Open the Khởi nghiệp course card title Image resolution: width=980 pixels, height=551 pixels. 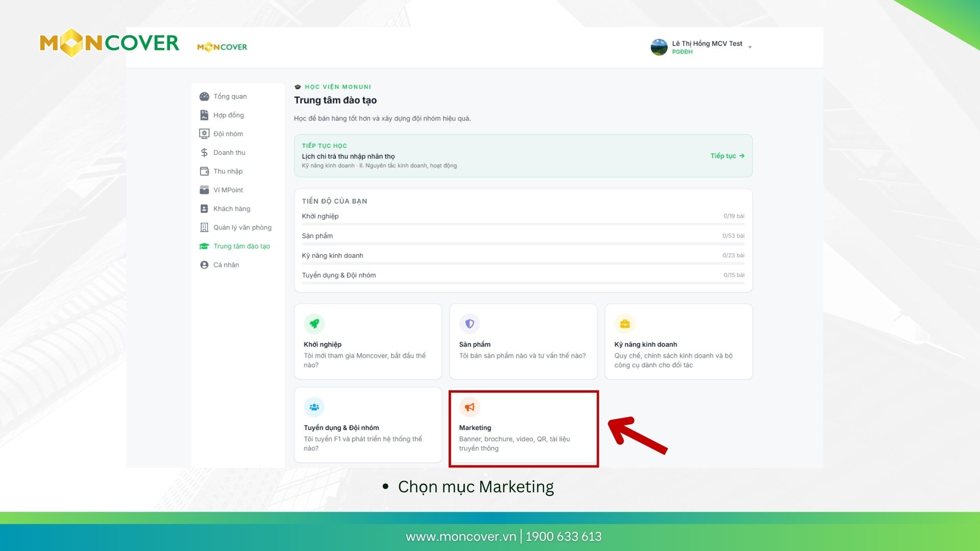(x=323, y=344)
